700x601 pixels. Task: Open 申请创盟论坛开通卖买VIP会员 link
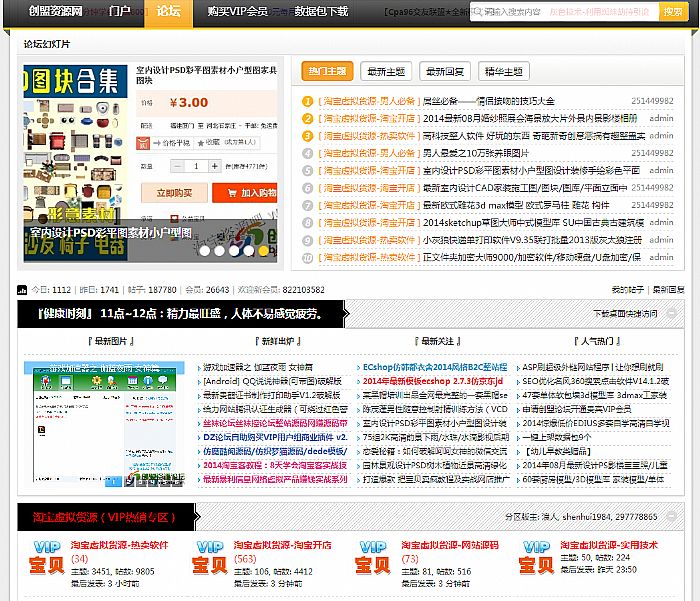[576, 409]
